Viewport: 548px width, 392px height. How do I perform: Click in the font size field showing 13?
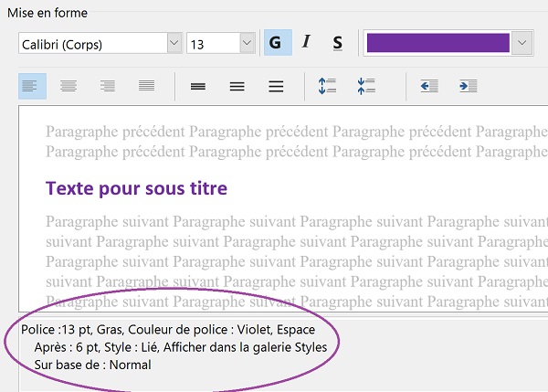pos(213,43)
